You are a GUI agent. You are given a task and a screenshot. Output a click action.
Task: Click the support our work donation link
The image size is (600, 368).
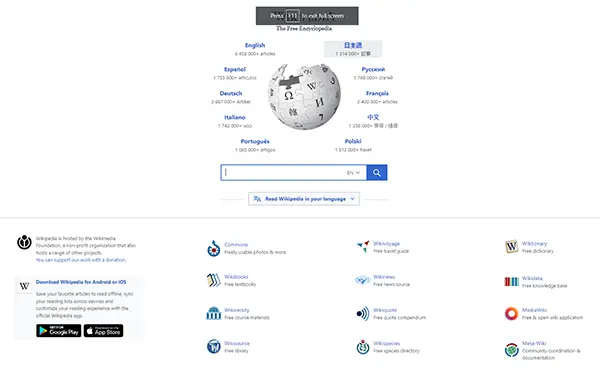(x=81, y=260)
